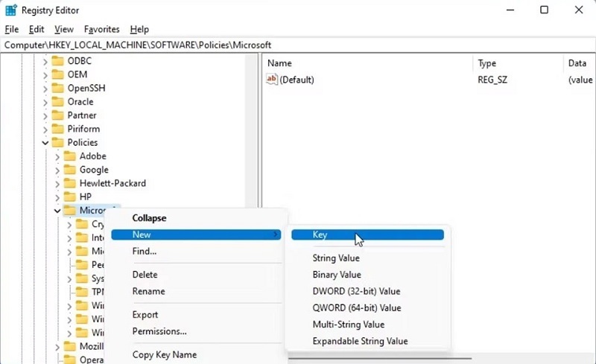The width and height of the screenshot is (596, 364).
Task: Collapse the Policies tree node
Action: (x=45, y=143)
